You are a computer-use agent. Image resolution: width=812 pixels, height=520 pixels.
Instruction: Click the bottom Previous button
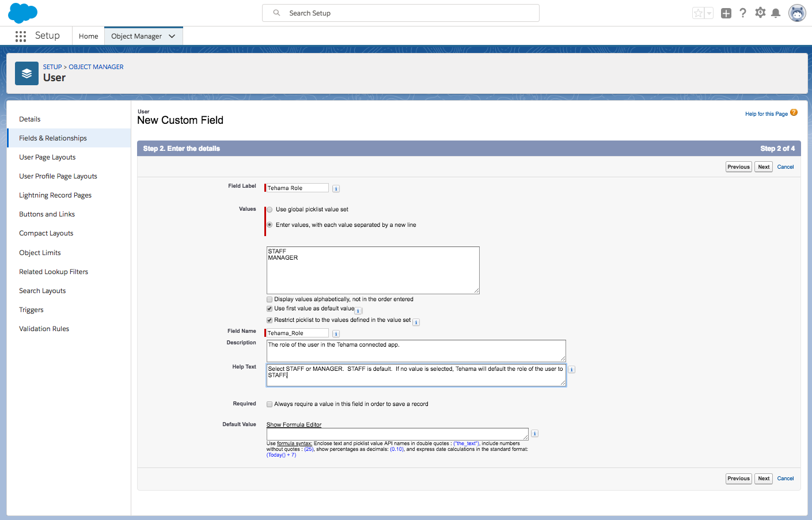739,479
